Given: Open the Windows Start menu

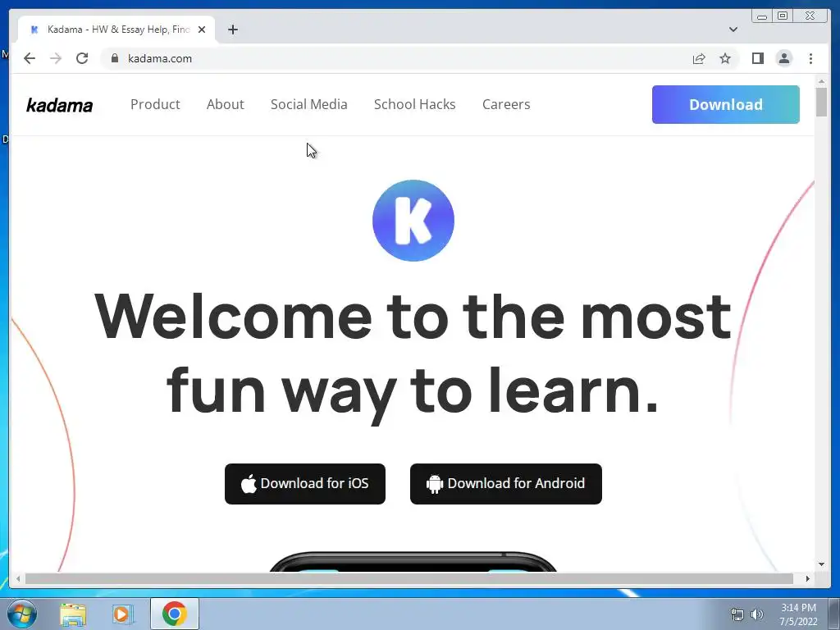Looking at the screenshot, I should [x=22, y=614].
